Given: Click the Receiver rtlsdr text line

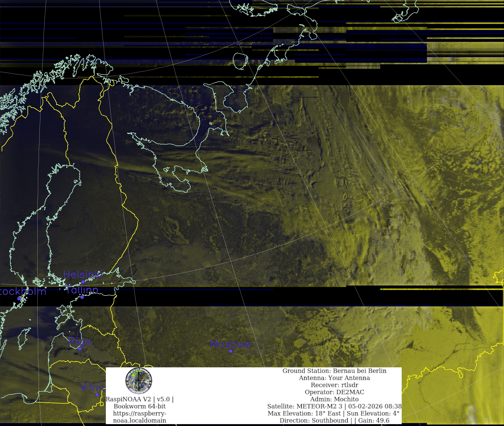Looking at the screenshot, I should click(334, 385).
